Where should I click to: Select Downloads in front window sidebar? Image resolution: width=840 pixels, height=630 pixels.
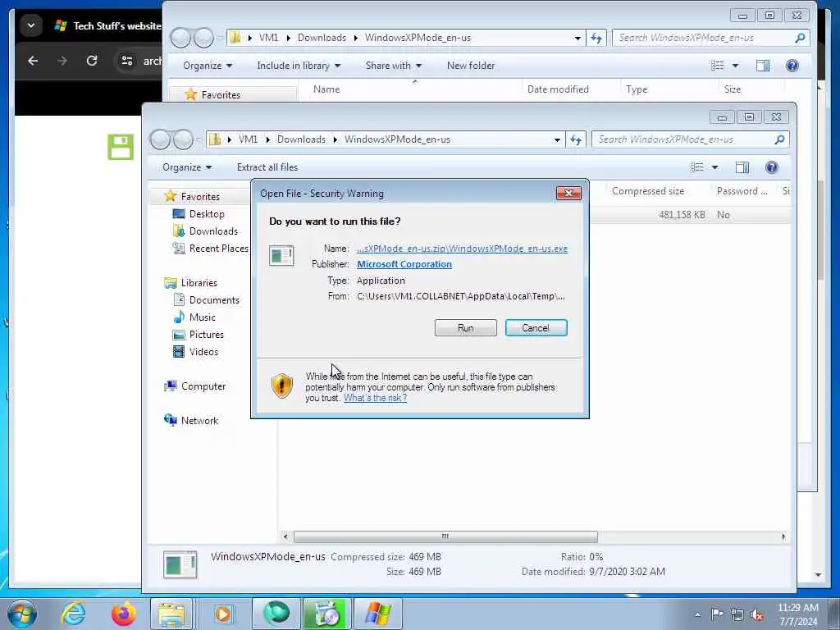(213, 231)
